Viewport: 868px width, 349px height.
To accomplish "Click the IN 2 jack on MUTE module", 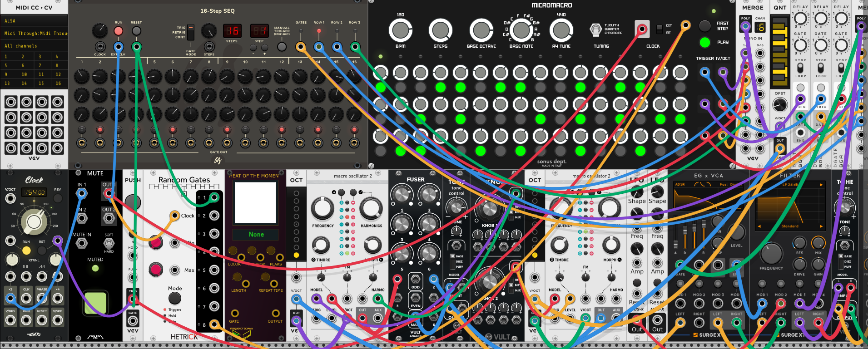I will point(82,218).
